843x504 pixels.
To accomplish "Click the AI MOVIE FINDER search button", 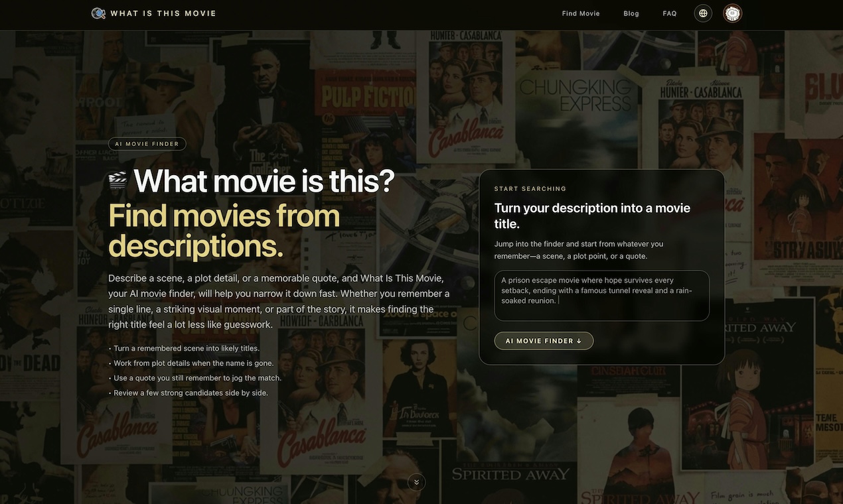I will click(544, 341).
